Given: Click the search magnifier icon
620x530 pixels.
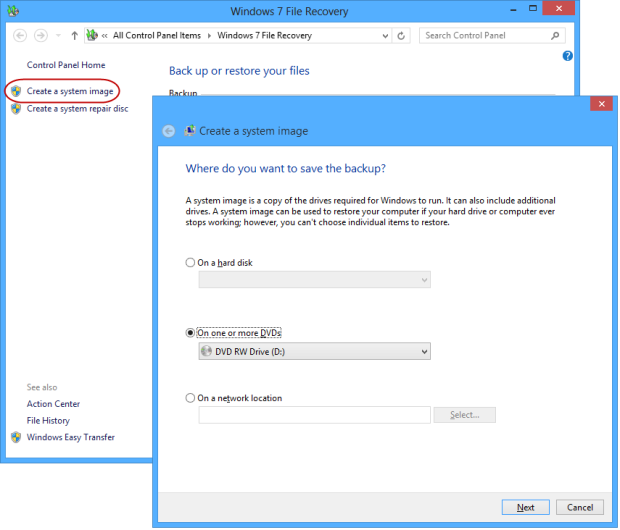Looking at the screenshot, I should click(557, 35).
